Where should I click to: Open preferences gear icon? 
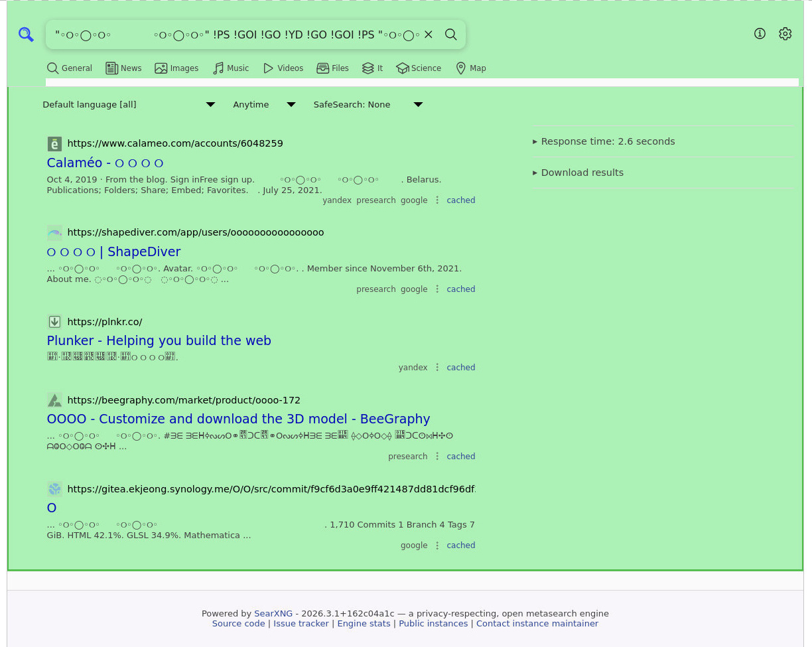[x=785, y=34]
